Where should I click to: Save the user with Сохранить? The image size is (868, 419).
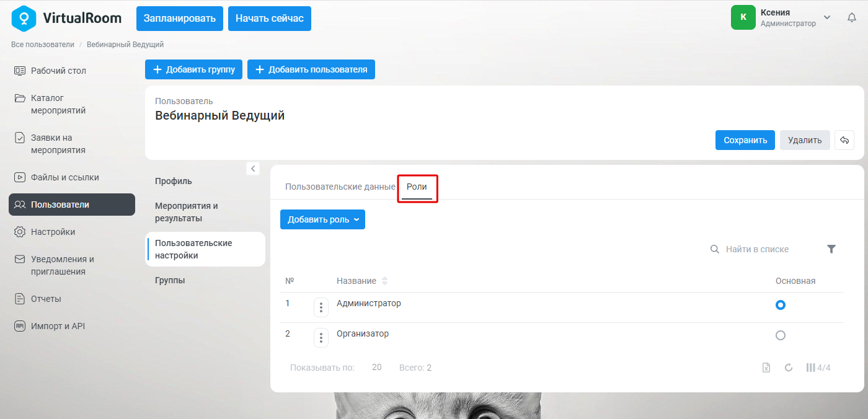pos(745,140)
